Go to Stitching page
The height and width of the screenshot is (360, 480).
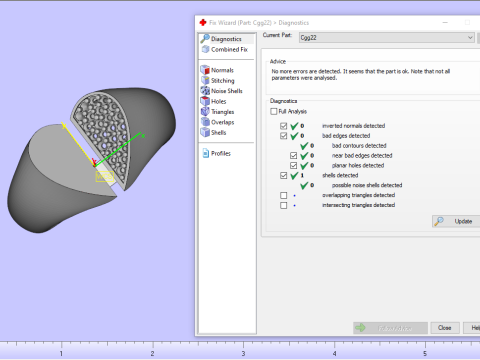tap(223, 80)
